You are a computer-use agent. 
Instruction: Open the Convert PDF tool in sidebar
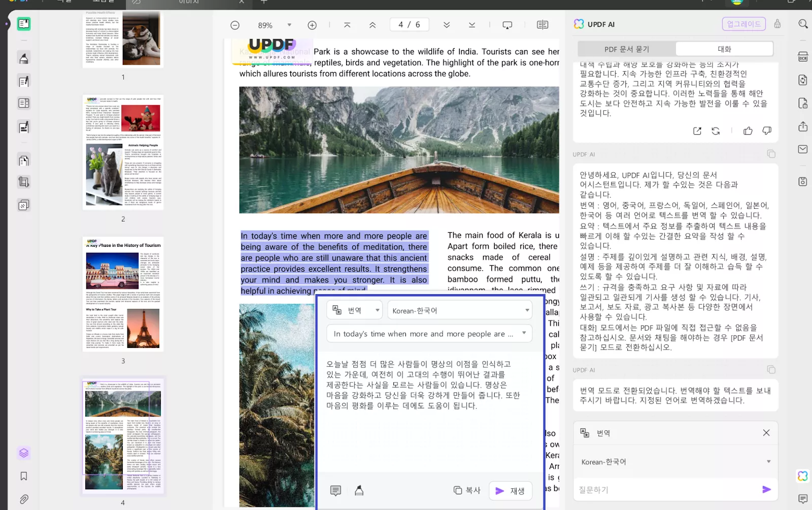click(x=24, y=161)
